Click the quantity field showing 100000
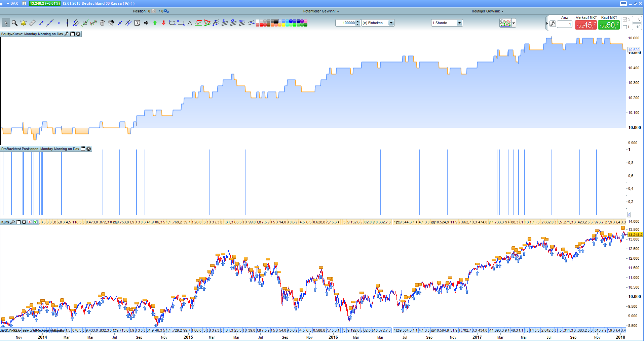Screen dimensions: 644x341 [345, 23]
